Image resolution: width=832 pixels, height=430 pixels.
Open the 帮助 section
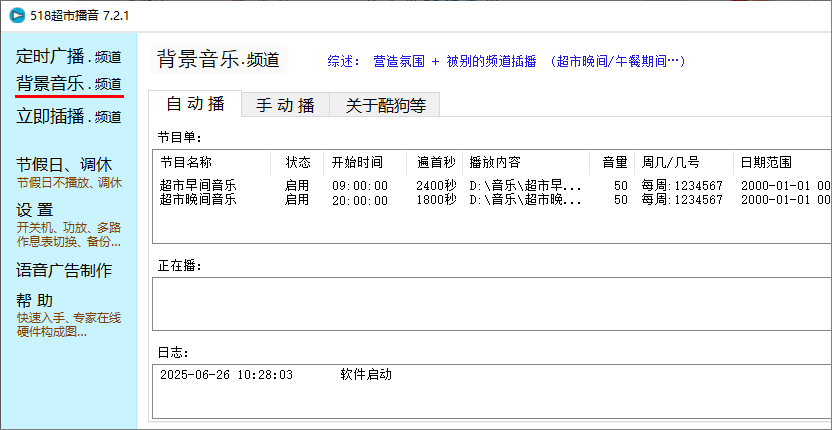pos(35,300)
